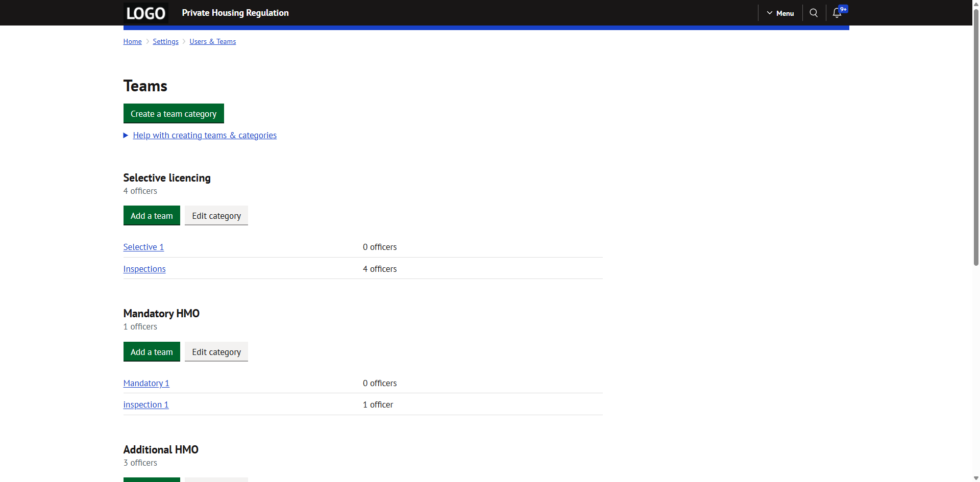The height and width of the screenshot is (482, 980).
Task: Click the page vertical scrollbar thumb
Action: pyautogui.click(x=976, y=137)
